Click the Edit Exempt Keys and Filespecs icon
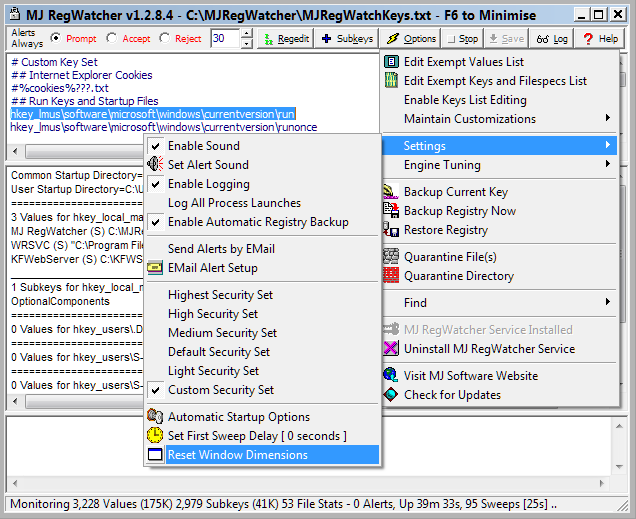Screen dimensions: 636x519 (x=391, y=81)
